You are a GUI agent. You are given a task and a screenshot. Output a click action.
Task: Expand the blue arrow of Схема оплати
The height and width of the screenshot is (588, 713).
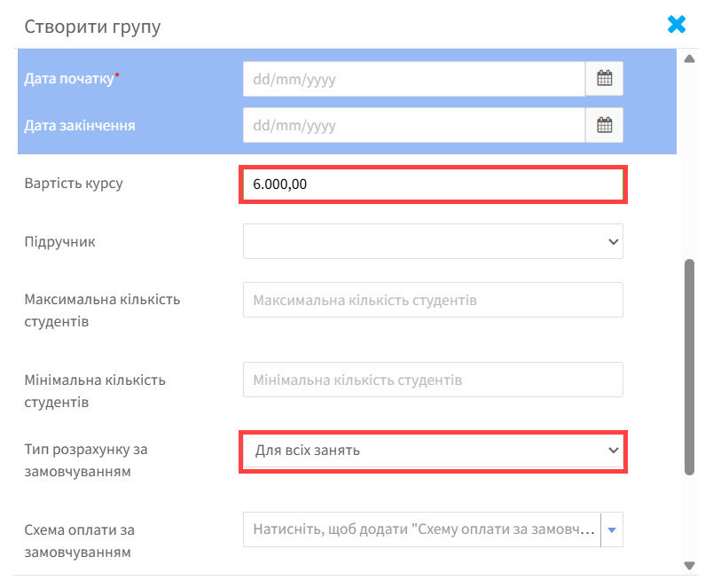[x=612, y=529]
